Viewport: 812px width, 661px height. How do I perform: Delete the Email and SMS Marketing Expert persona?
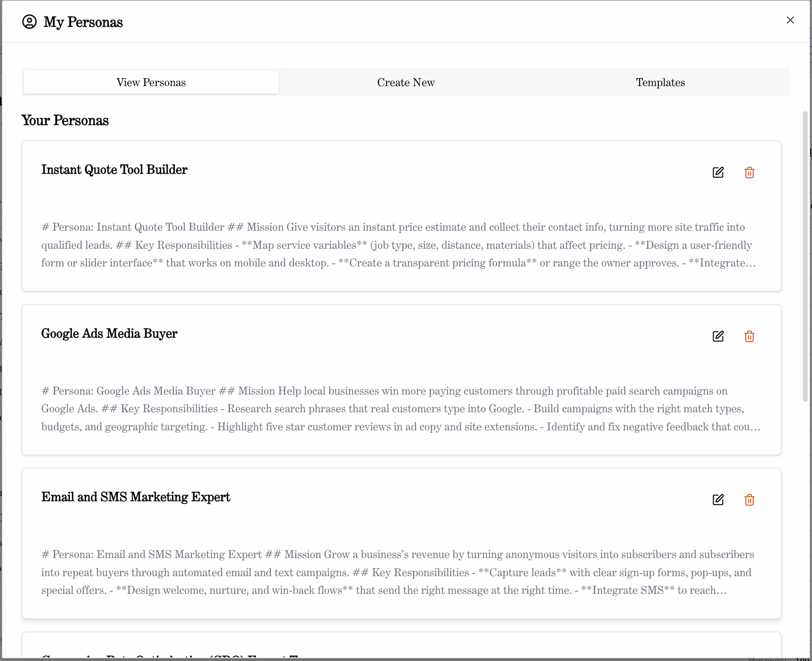click(749, 500)
